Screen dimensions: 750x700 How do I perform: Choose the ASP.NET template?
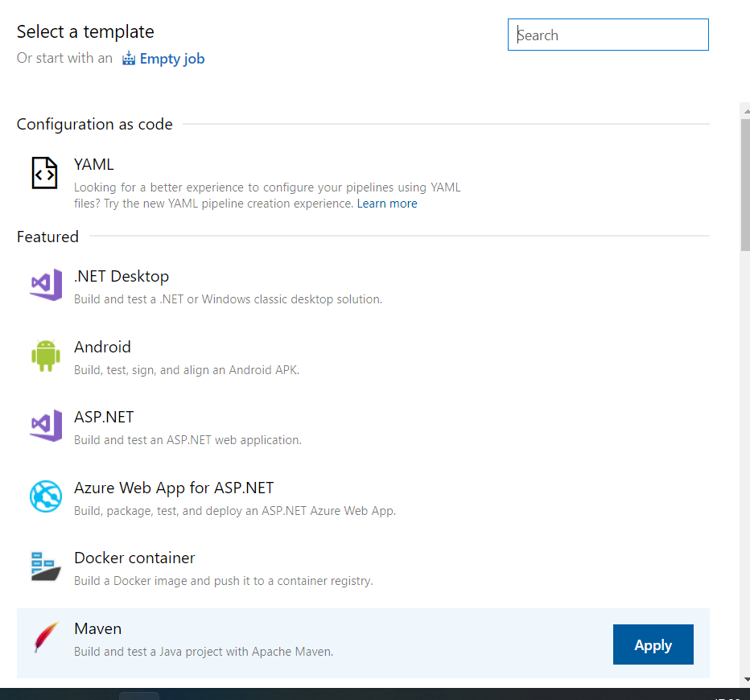[104, 417]
